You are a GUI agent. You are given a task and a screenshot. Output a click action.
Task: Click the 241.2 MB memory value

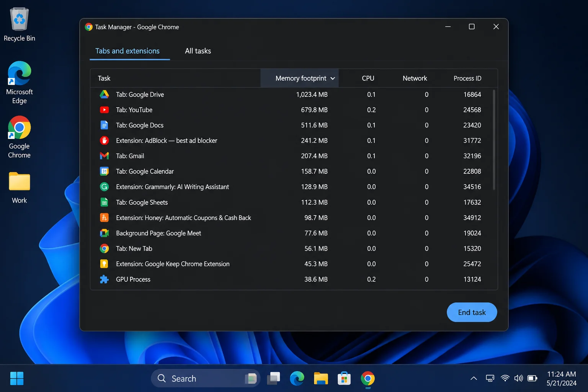tap(314, 140)
